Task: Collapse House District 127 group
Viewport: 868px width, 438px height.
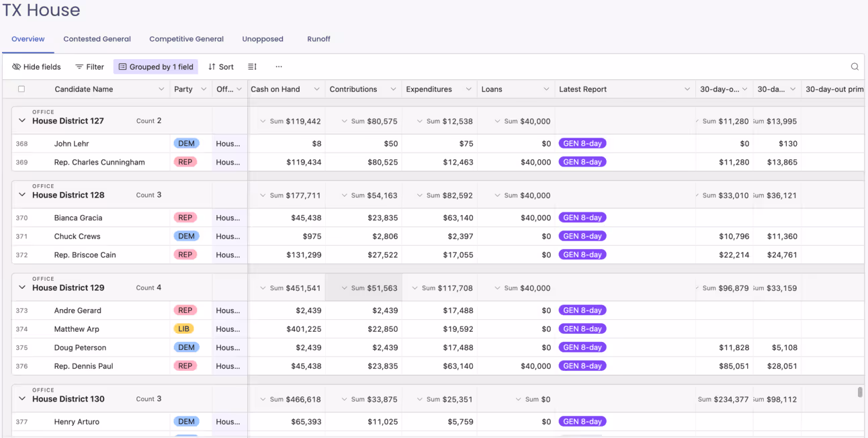Action: [x=22, y=121]
